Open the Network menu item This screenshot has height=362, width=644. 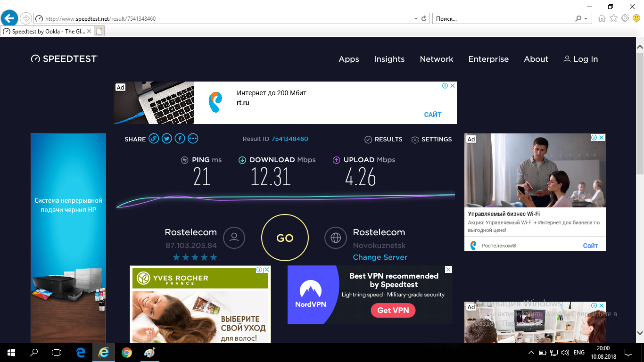point(437,59)
